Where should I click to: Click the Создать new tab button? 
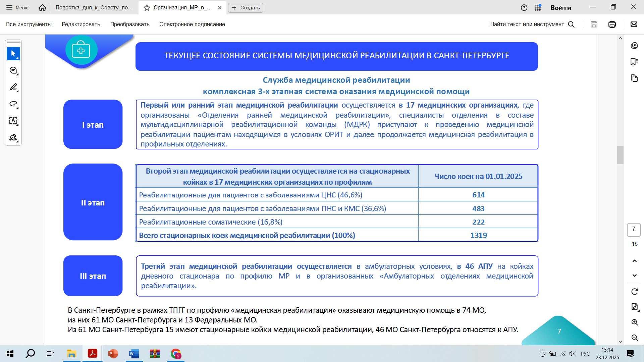[246, 7]
